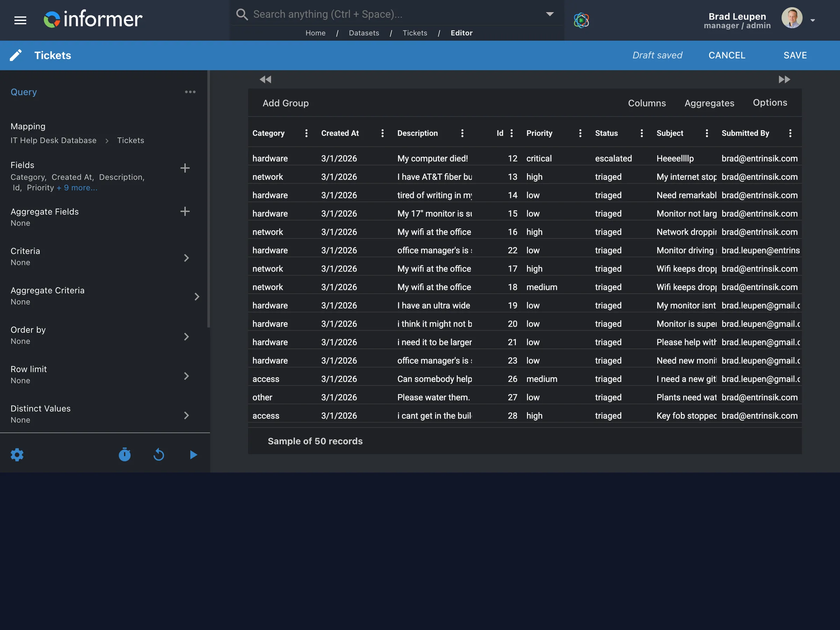Click the Add Group button
The height and width of the screenshot is (630, 840).
click(x=286, y=103)
